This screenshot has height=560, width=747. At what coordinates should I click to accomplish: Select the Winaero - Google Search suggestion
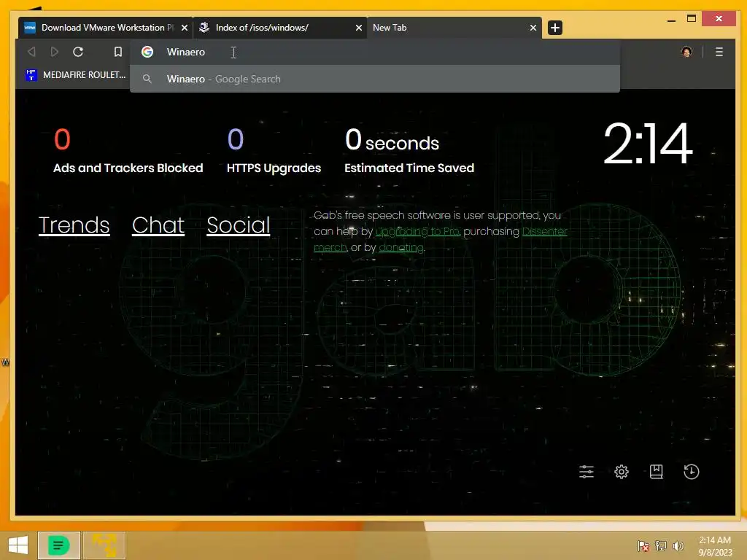(x=375, y=79)
